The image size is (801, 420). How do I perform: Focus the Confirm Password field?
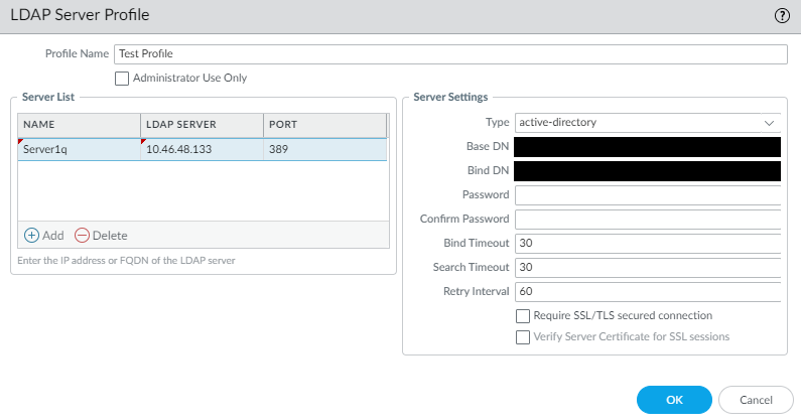point(647,219)
